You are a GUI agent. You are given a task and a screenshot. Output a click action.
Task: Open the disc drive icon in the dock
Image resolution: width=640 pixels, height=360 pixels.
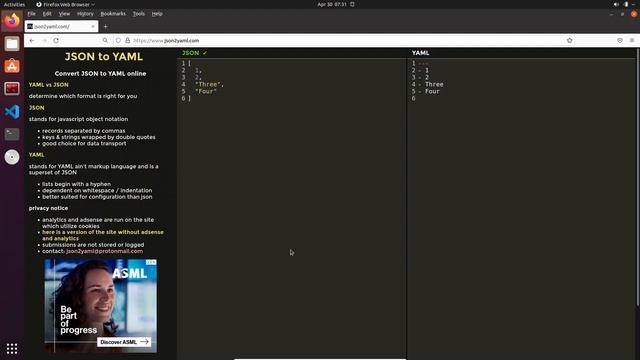(x=12, y=157)
